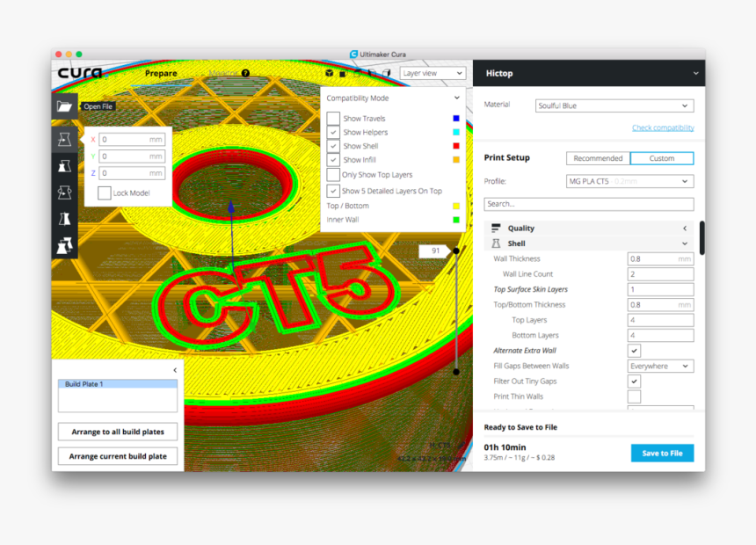Image resolution: width=756 pixels, height=545 pixels.
Task: Uncheck Show Shell
Action: [333, 146]
